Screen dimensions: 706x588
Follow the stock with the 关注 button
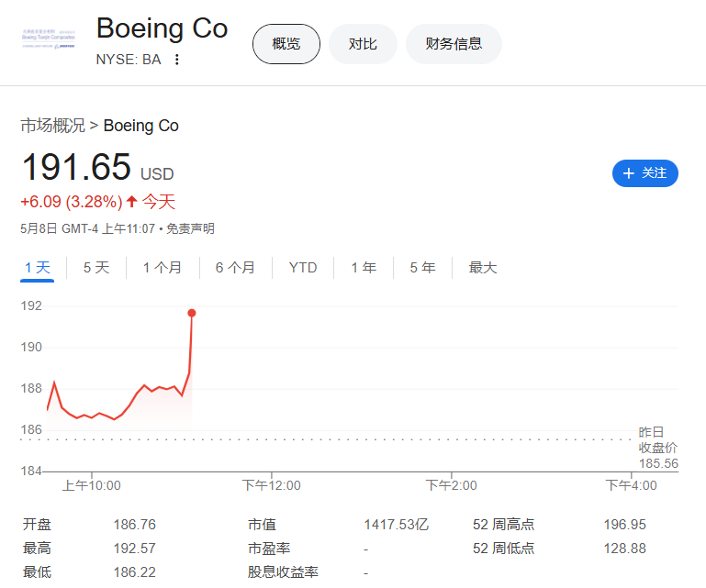645,173
